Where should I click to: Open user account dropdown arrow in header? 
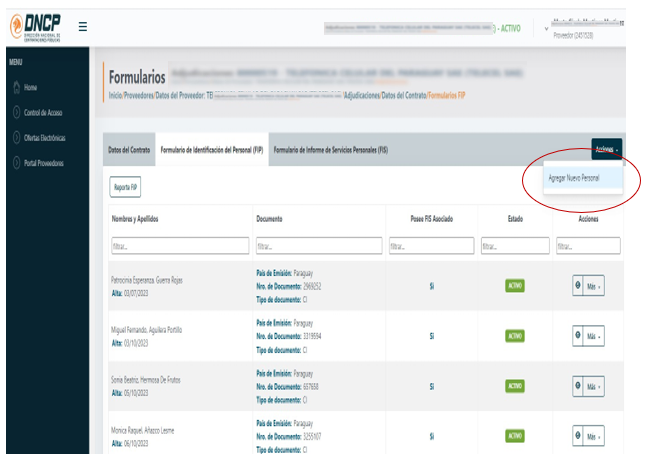coord(546,29)
